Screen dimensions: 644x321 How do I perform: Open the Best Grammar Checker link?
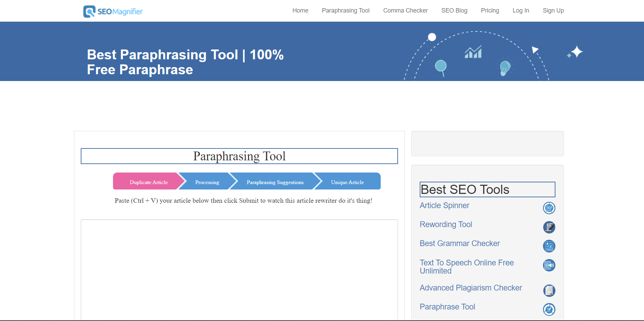[460, 243]
